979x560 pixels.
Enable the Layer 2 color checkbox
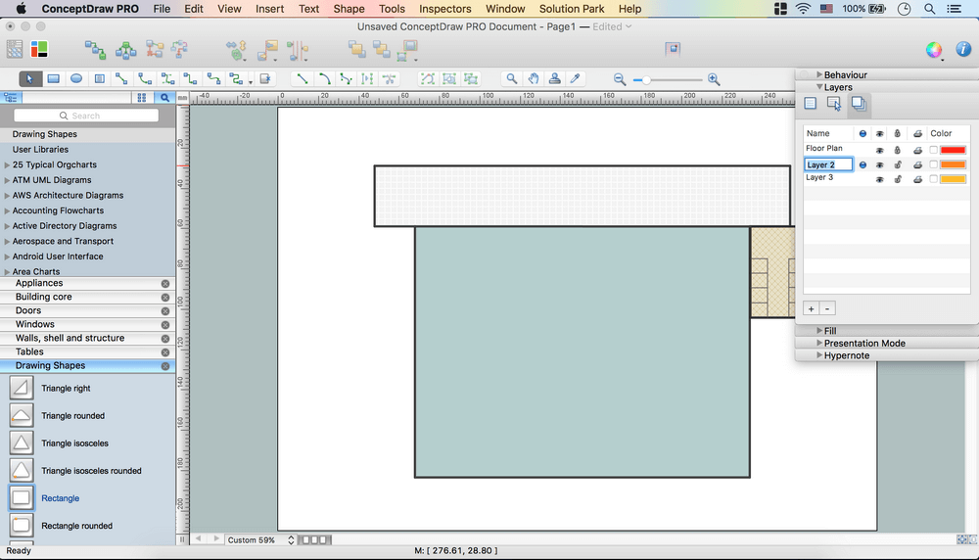(x=933, y=164)
